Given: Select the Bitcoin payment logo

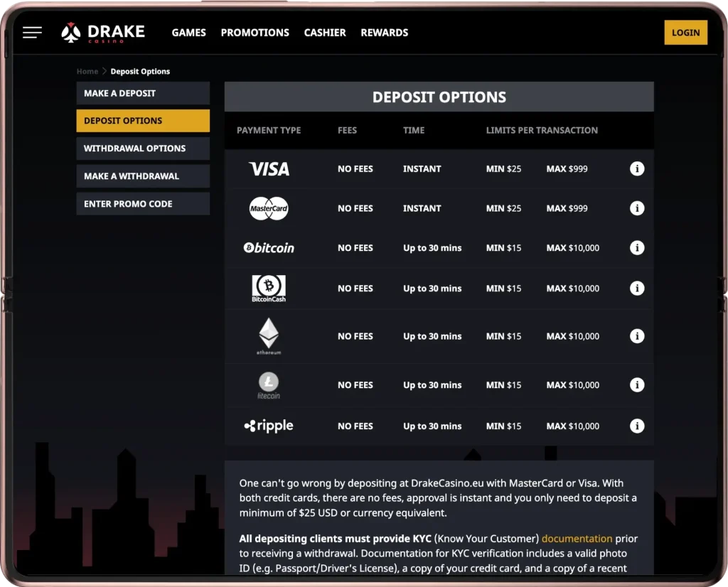Looking at the screenshot, I should pos(269,248).
